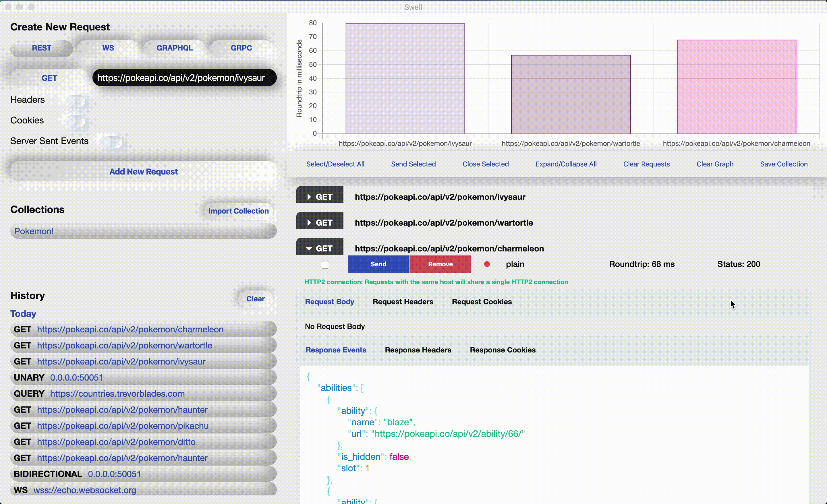This screenshot has height=504, width=827.
Task: Turn on Server Sent Events switch
Action: tap(111, 142)
